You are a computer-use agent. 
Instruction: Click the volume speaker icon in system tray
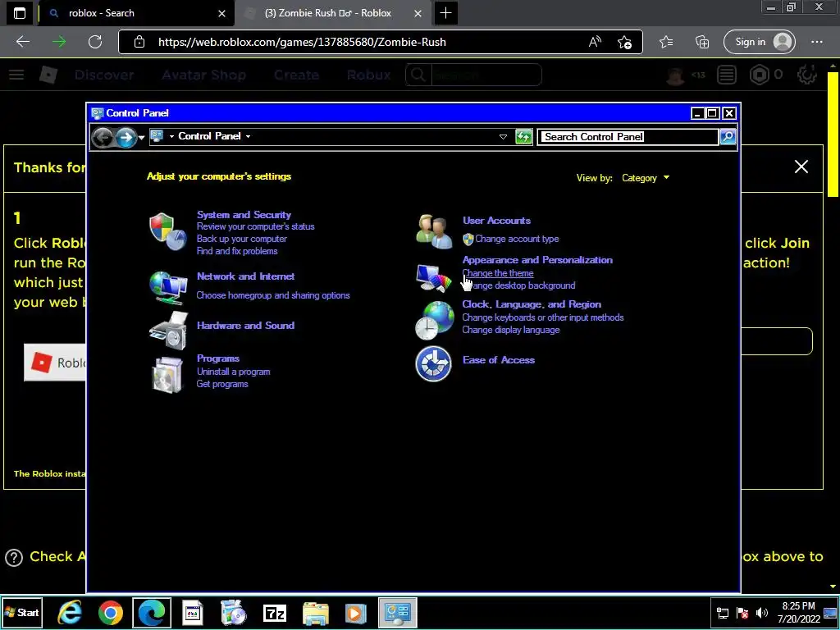click(761, 613)
